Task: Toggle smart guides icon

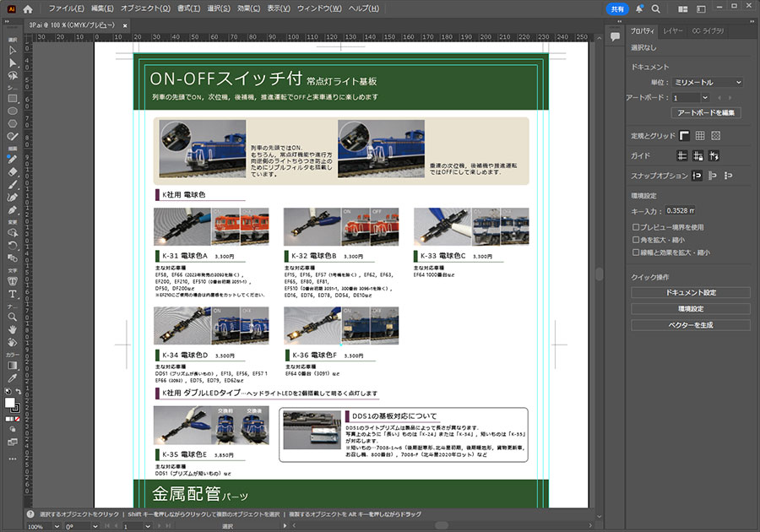Action: 714,155
